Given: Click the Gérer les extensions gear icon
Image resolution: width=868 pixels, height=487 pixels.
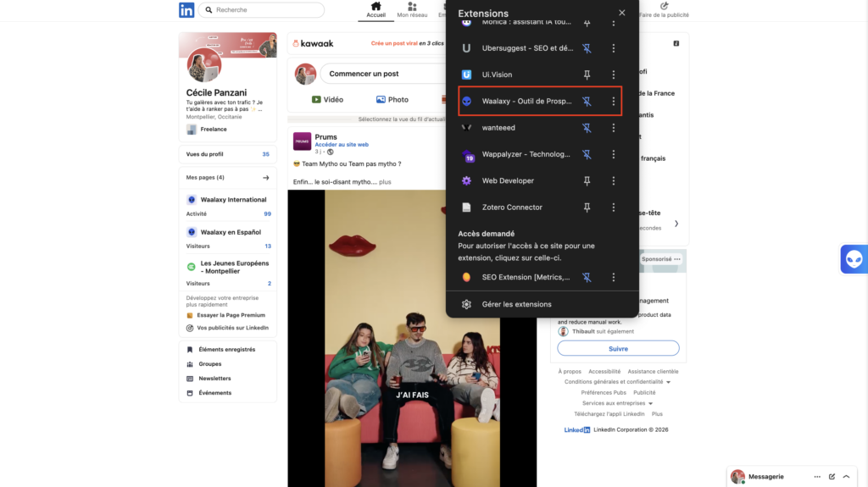Looking at the screenshot, I should pos(466,304).
